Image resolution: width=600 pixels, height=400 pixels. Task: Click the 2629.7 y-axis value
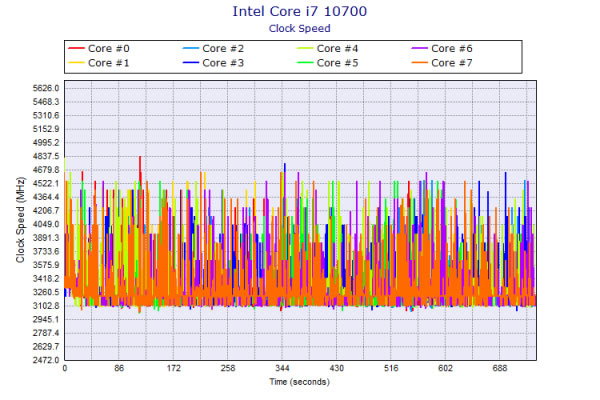(x=46, y=346)
